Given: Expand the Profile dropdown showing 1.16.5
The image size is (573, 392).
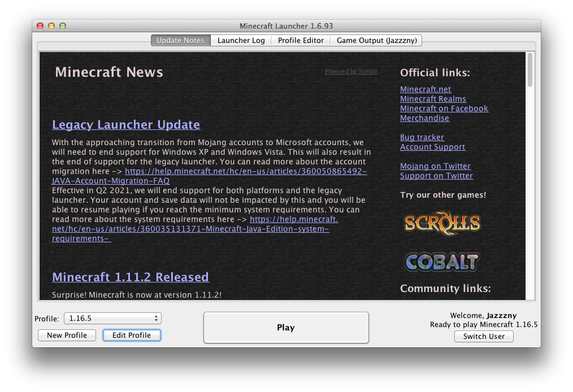Looking at the screenshot, I should (x=112, y=318).
